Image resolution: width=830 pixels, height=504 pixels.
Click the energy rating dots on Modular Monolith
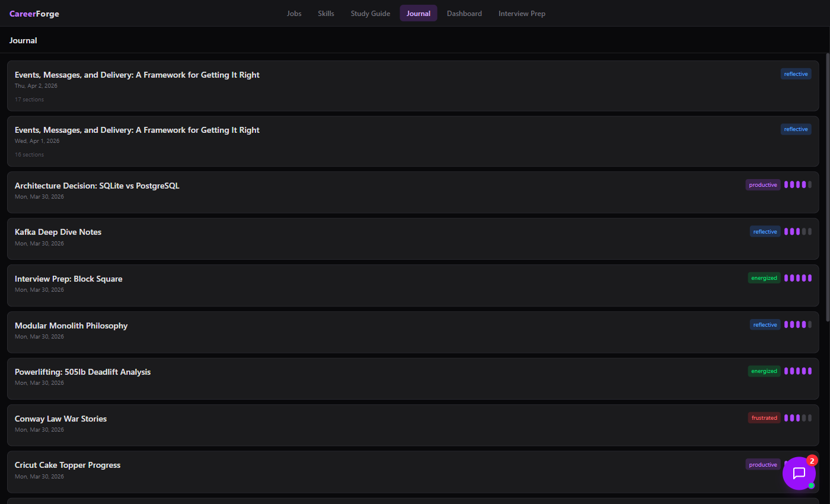pos(798,324)
